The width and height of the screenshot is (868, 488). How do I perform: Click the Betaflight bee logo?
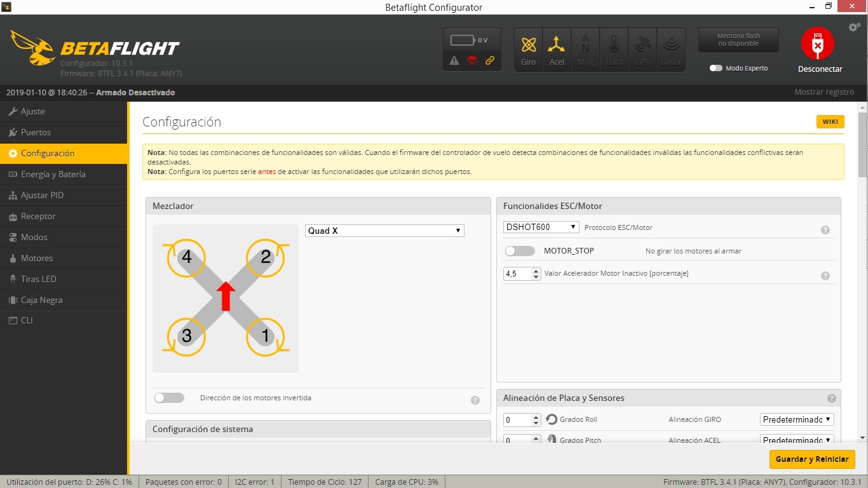[32, 48]
